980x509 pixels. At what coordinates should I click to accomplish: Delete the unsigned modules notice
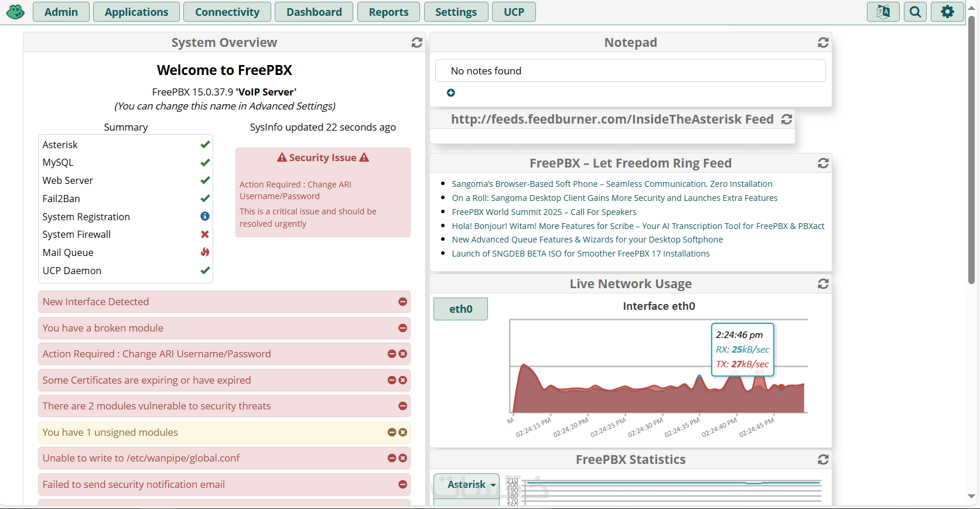pos(402,432)
